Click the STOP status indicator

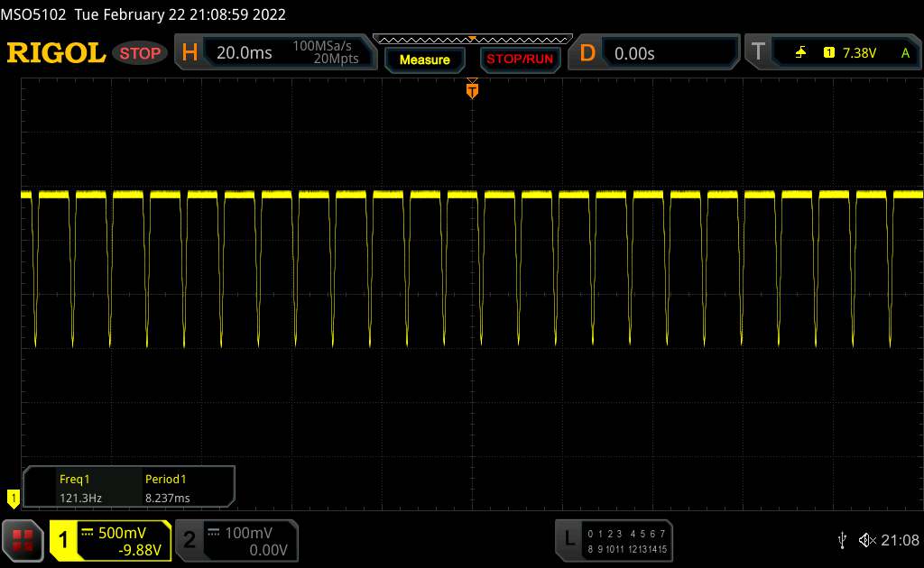141,53
